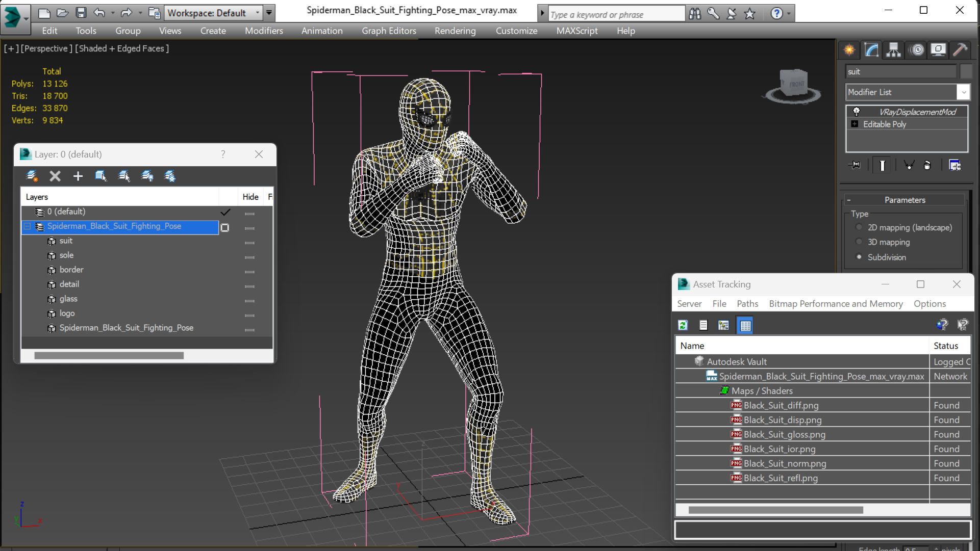Toggle Hide dash for logo object

click(249, 315)
